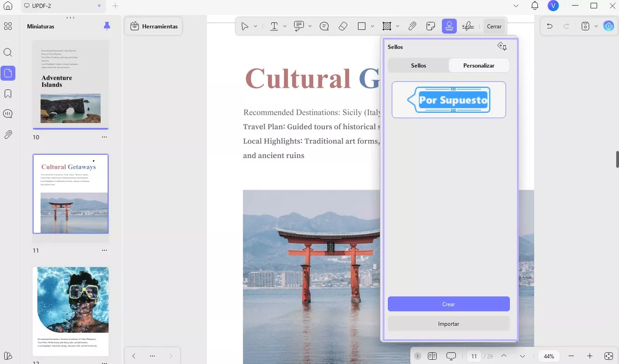Toggle fit page fullscreen icon
This screenshot has height=364, width=619.
(x=608, y=356)
